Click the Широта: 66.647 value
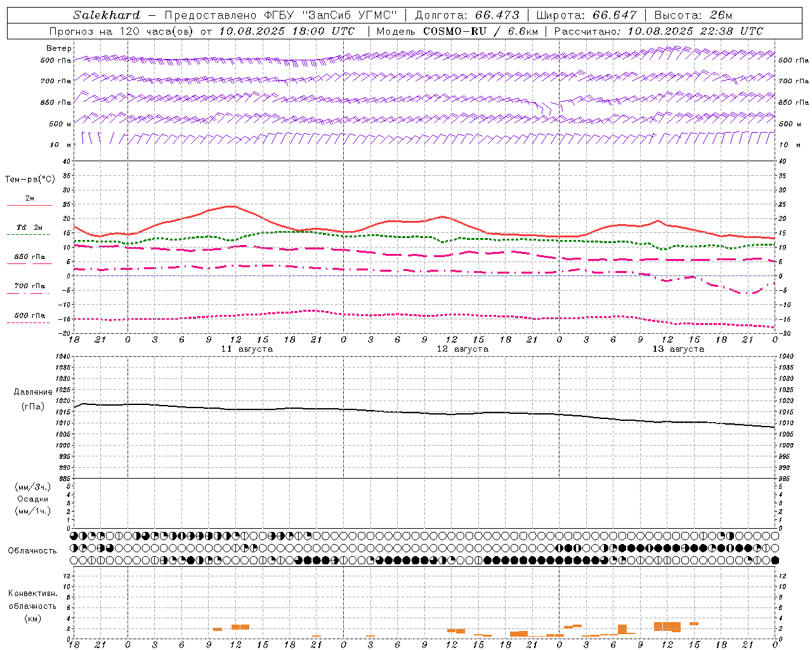This screenshot has height=650, width=812. tap(586, 15)
